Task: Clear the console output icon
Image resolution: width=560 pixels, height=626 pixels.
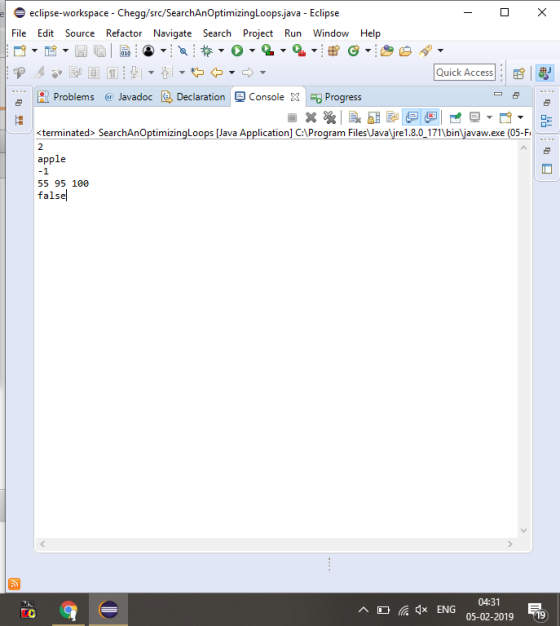Action: click(354, 117)
